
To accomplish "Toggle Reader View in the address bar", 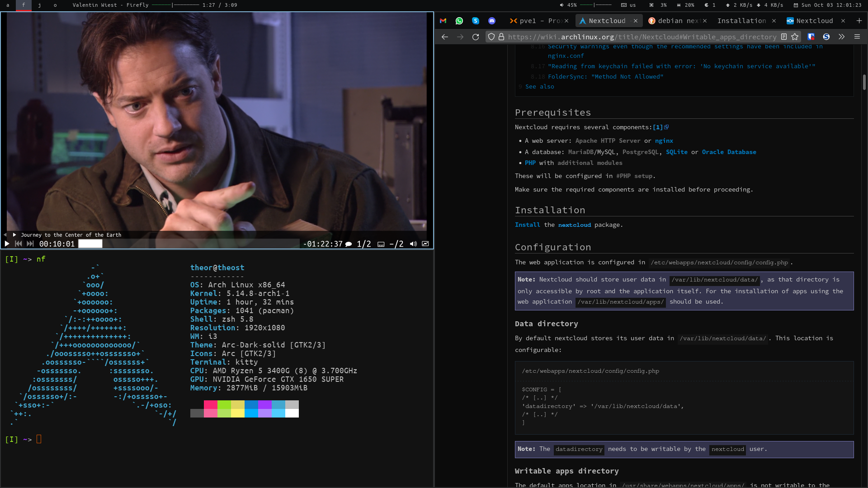I will click(x=783, y=37).
